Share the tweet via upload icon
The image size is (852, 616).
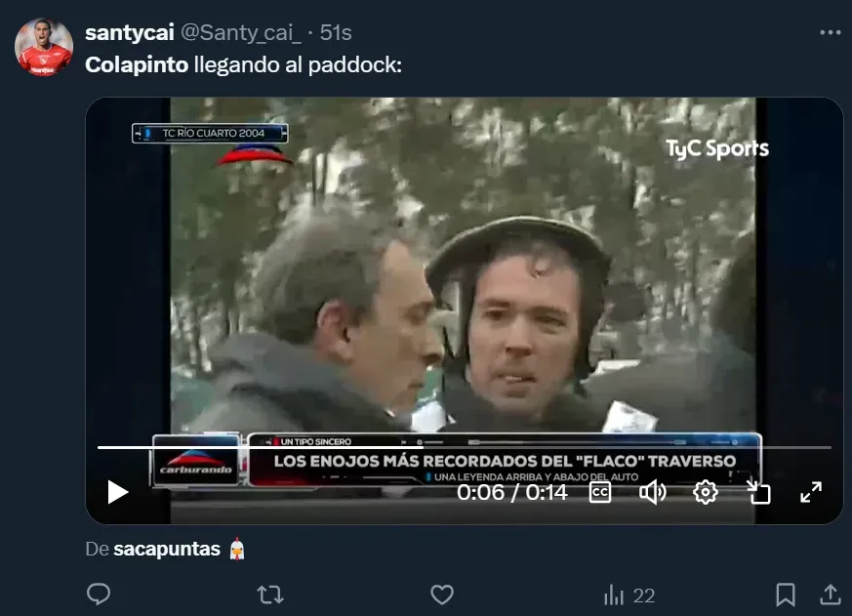[831, 595]
